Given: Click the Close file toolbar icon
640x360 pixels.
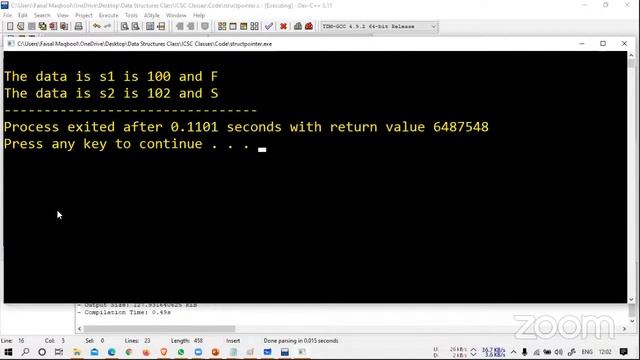Looking at the screenshot, I should (x=53, y=26).
